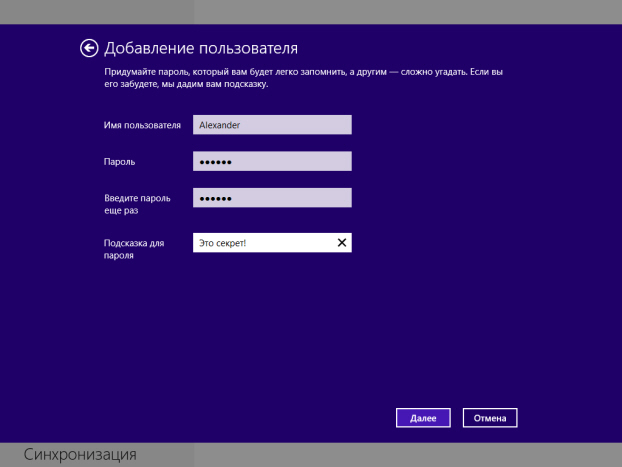Image resolution: width=622 pixels, height=467 pixels.
Task: Click the Придумайте пароль instruction text
Action: pyautogui.click(x=303, y=78)
